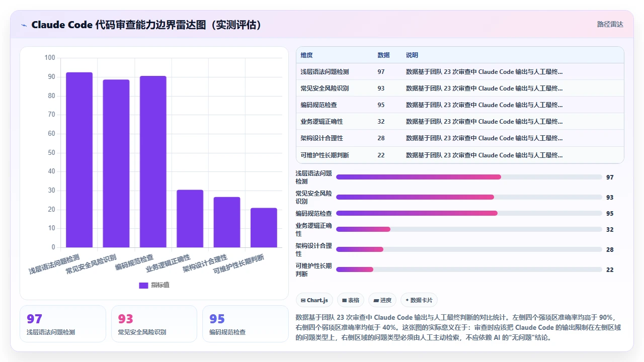Click the table value 97

(x=381, y=72)
